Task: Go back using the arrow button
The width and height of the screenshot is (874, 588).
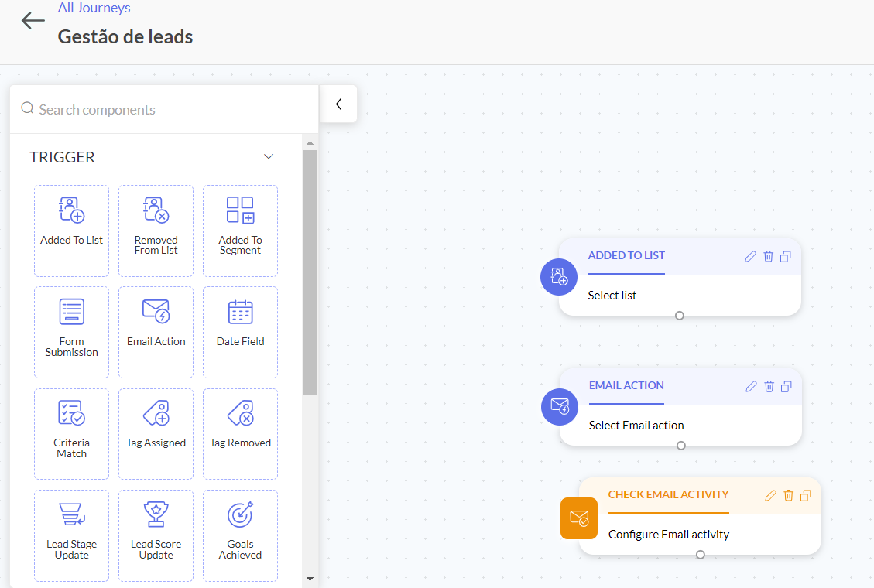Action: 33,21
